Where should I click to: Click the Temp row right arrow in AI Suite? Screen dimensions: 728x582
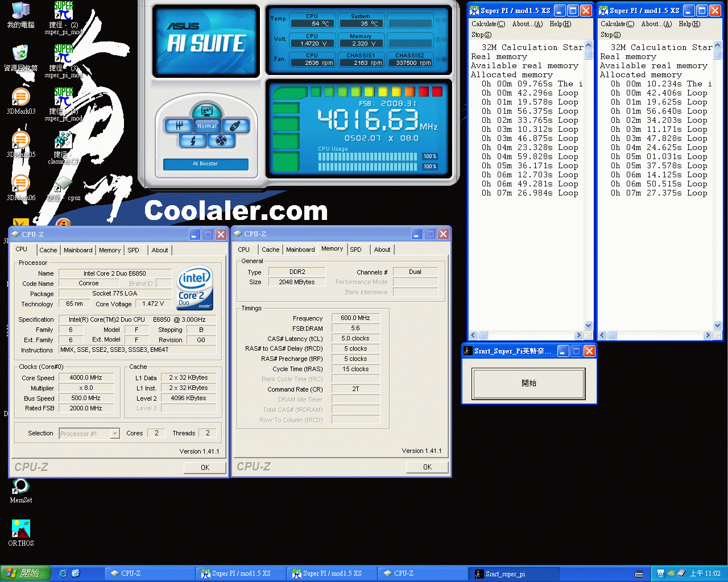click(444, 20)
